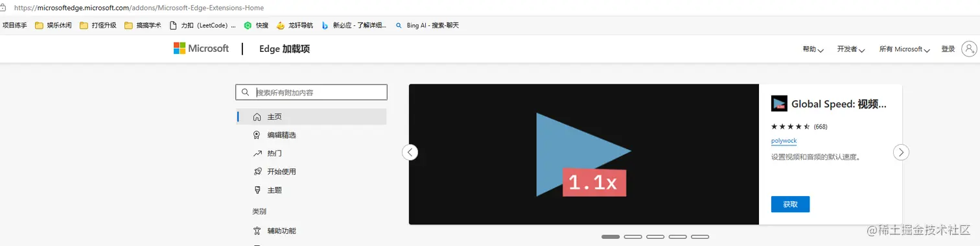
Task: Open the 力扣 (LeetCode) bookmark
Action: (x=202, y=25)
